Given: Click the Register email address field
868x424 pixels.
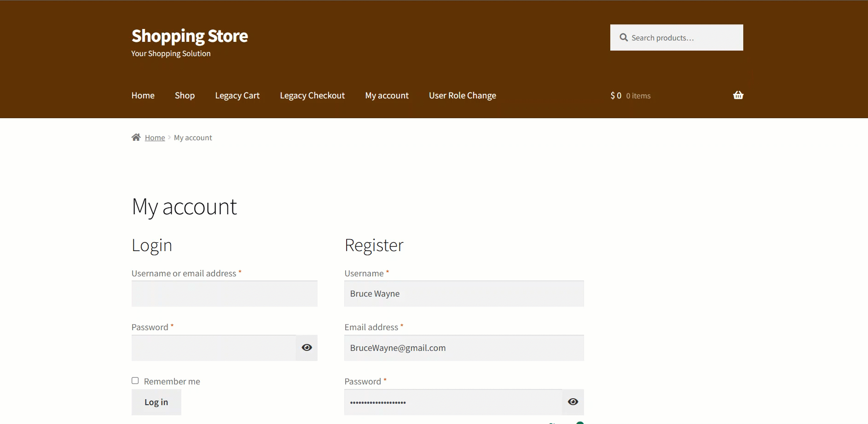Looking at the screenshot, I should click(464, 348).
